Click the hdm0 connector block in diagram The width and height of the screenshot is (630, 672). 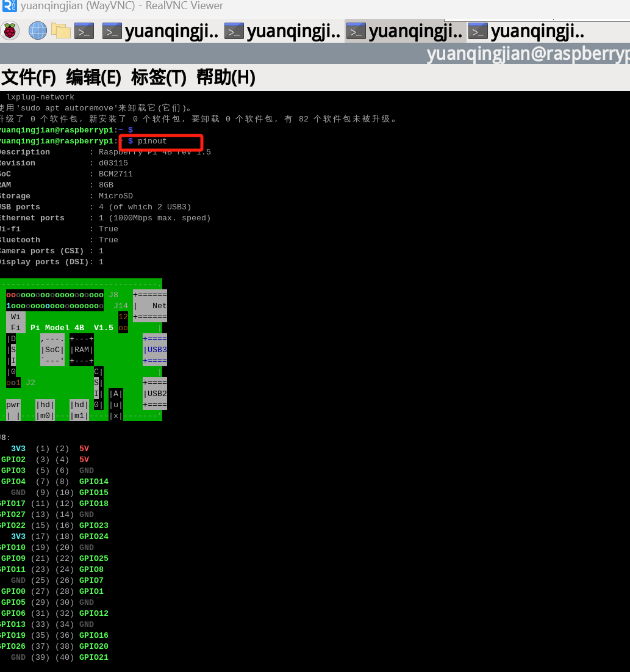coord(45,410)
